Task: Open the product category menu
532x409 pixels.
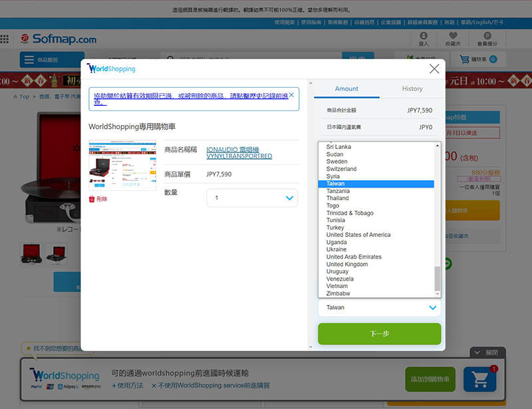Action: [52, 60]
